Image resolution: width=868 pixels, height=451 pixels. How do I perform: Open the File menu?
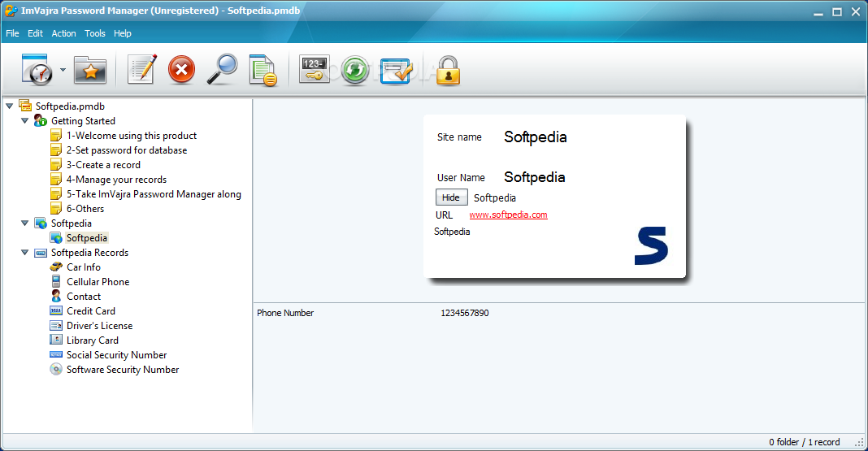12,33
